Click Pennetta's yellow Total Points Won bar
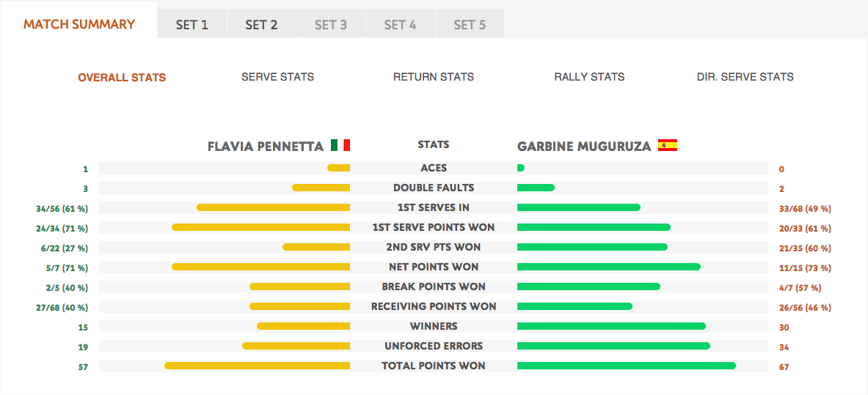Image resolution: width=868 pixels, height=395 pixels. click(x=258, y=366)
